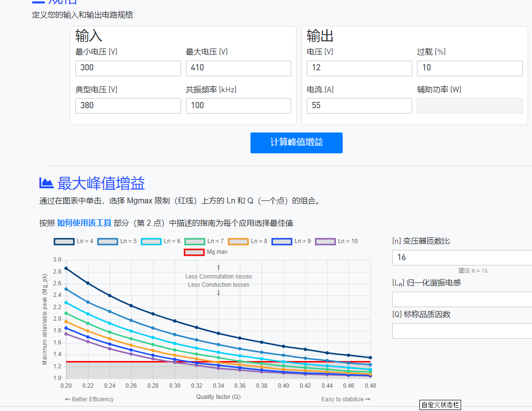Click the Ln = 4 curve point at Q 0.30

tap(175, 321)
